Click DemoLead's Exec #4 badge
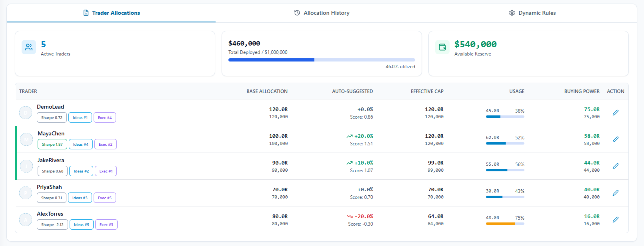644x246 pixels. pyautogui.click(x=105, y=118)
